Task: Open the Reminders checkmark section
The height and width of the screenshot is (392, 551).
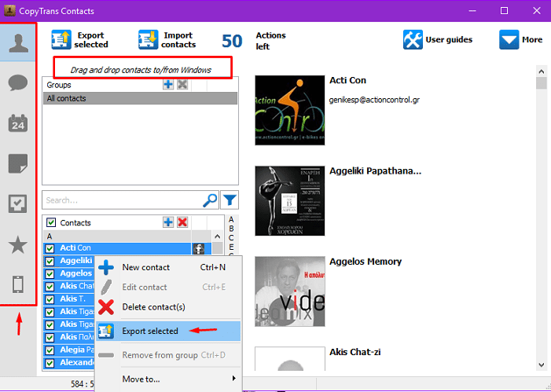Action: click(x=18, y=203)
